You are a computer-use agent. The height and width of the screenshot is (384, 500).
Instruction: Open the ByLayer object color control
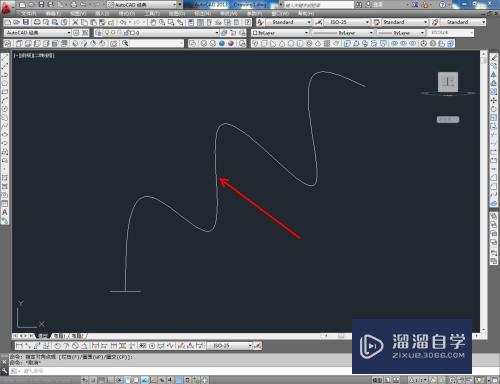280,33
